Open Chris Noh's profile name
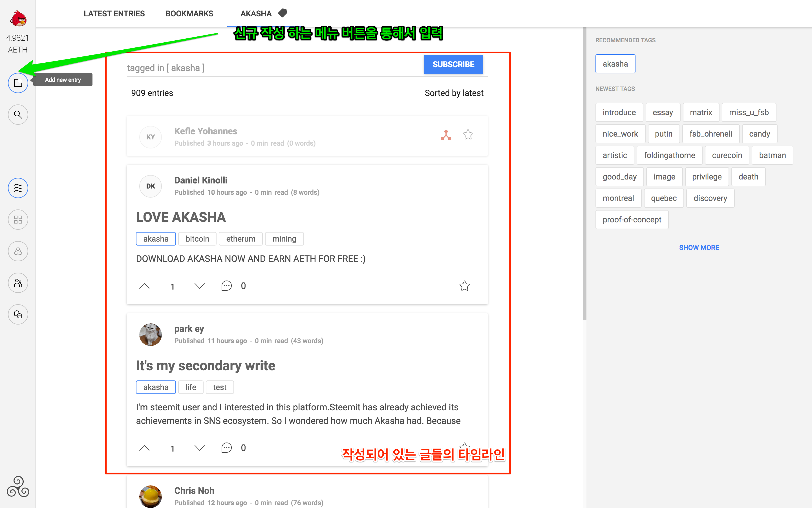The height and width of the screenshot is (508, 812). coord(194,491)
